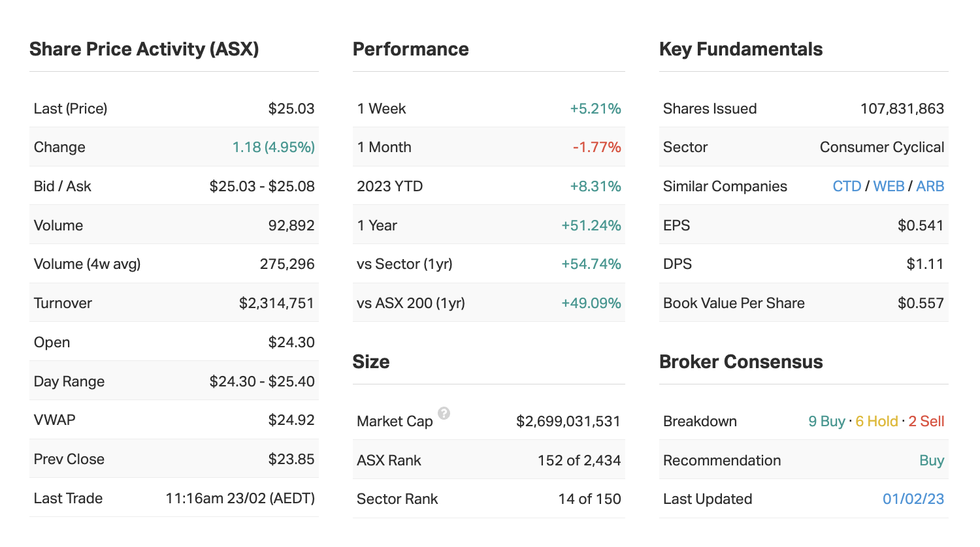Click the Last Price value $25.03
Image resolution: width=980 pixels, height=547 pixels.
pyautogui.click(x=291, y=108)
